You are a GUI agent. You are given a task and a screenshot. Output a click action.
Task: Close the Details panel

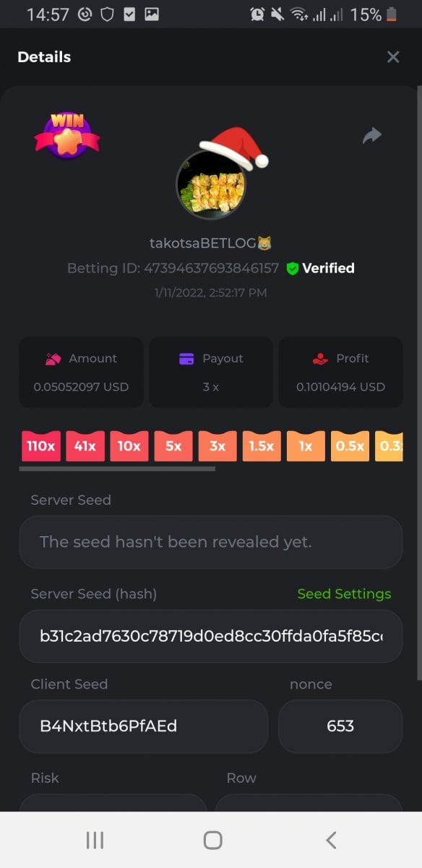click(393, 57)
